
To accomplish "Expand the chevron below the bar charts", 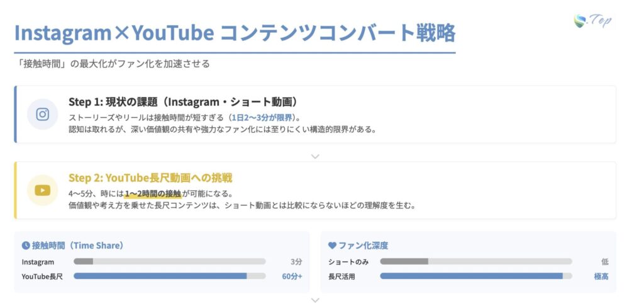I will click(315, 300).
